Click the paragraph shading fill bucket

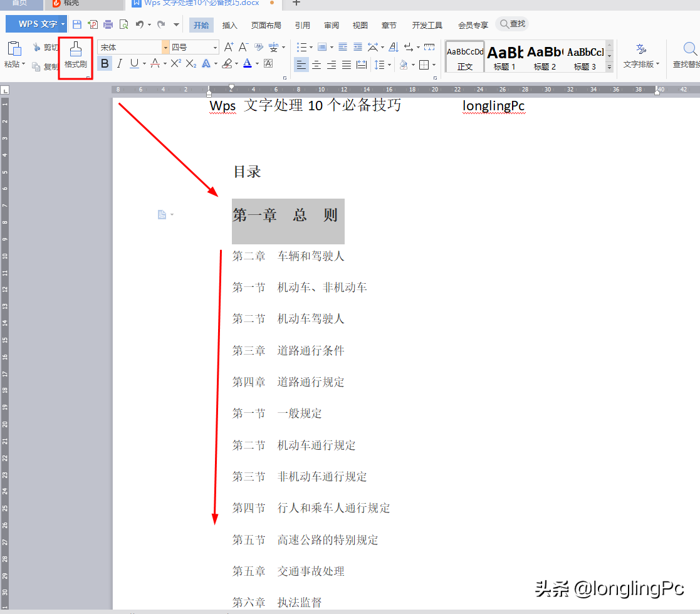pos(404,65)
